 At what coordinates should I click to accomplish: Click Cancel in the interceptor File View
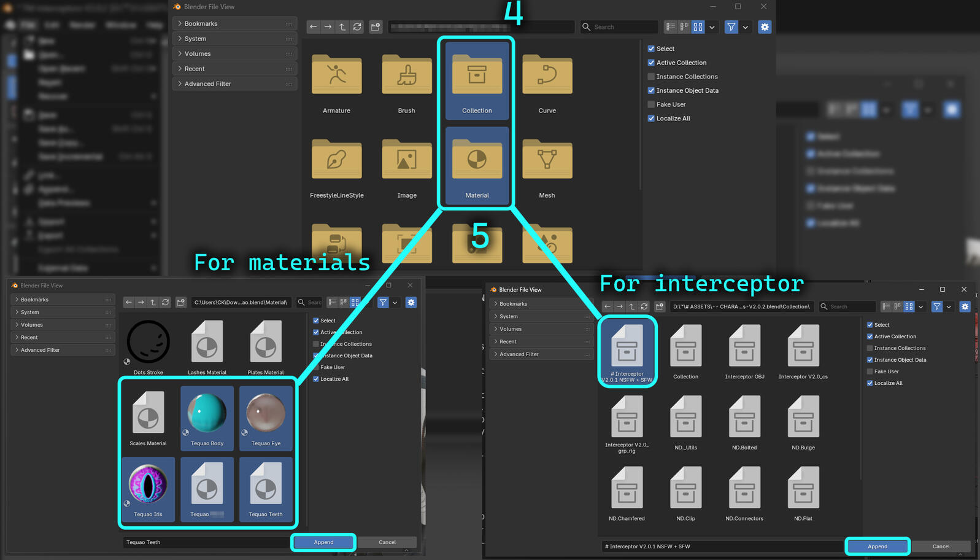coord(941,546)
